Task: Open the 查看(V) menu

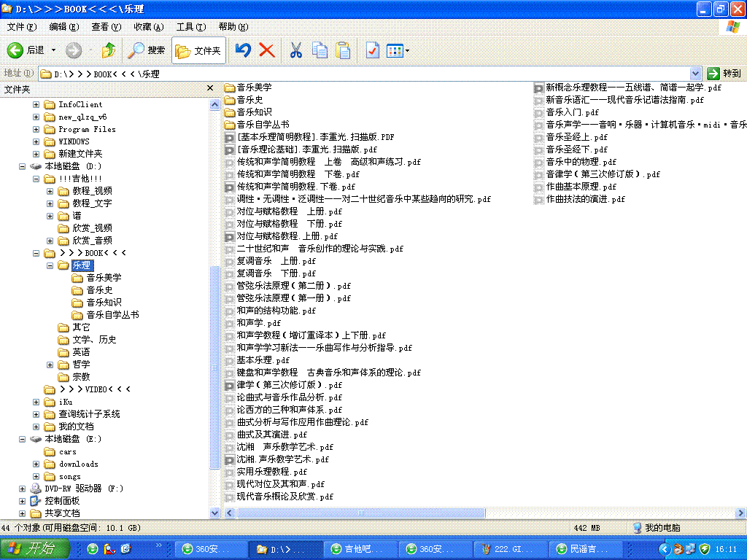Action: click(107, 27)
